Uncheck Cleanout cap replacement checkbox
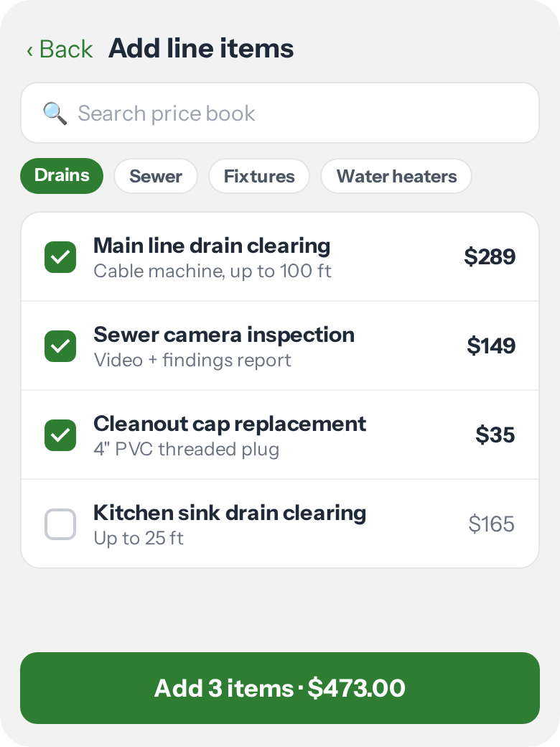This screenshot has height=747, width=560. pyautogui.click(x=60, y=435)
